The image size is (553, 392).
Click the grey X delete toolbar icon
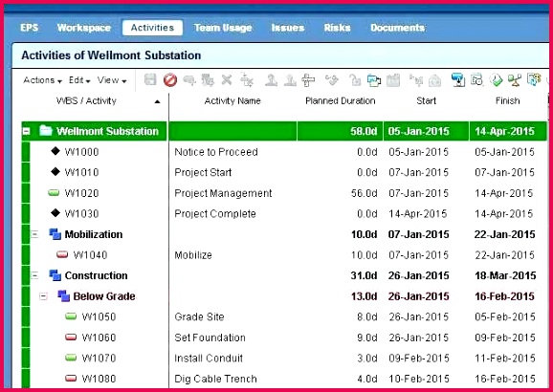(227, 80)
